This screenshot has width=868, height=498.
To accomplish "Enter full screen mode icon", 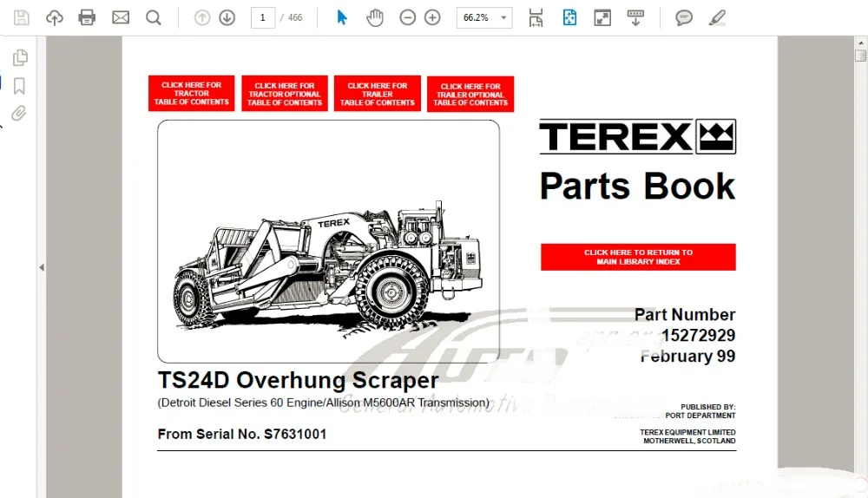I will [602, 17].
